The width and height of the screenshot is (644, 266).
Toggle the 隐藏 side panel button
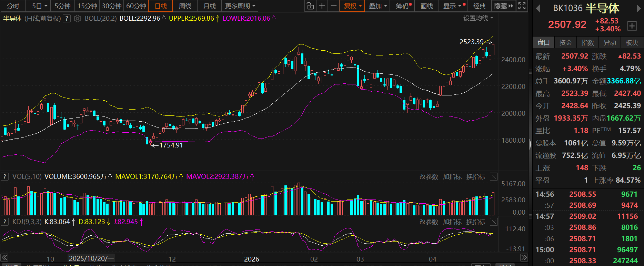(x=504, y=6)
